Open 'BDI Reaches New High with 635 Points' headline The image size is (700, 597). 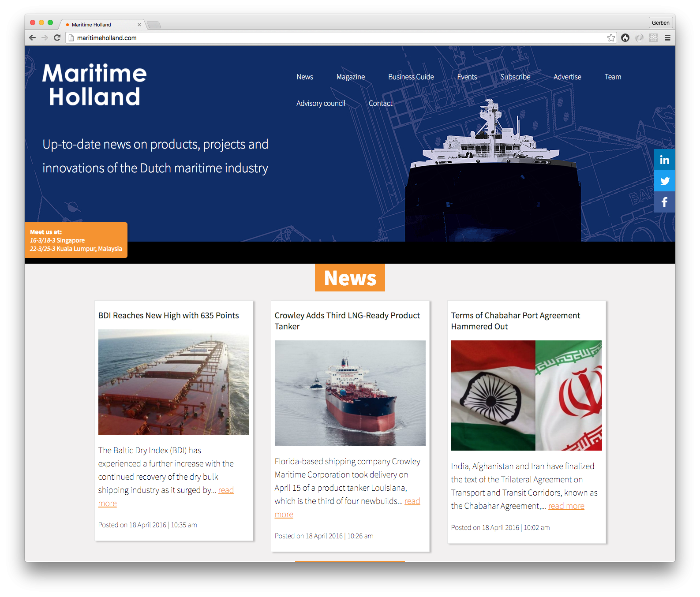click(168, 315)
